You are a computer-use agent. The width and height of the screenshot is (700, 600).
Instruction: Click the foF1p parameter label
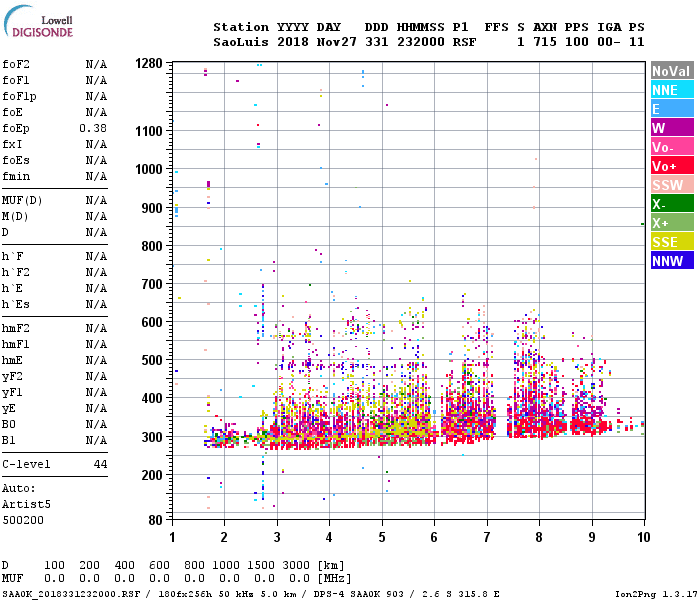coord(19,96)
